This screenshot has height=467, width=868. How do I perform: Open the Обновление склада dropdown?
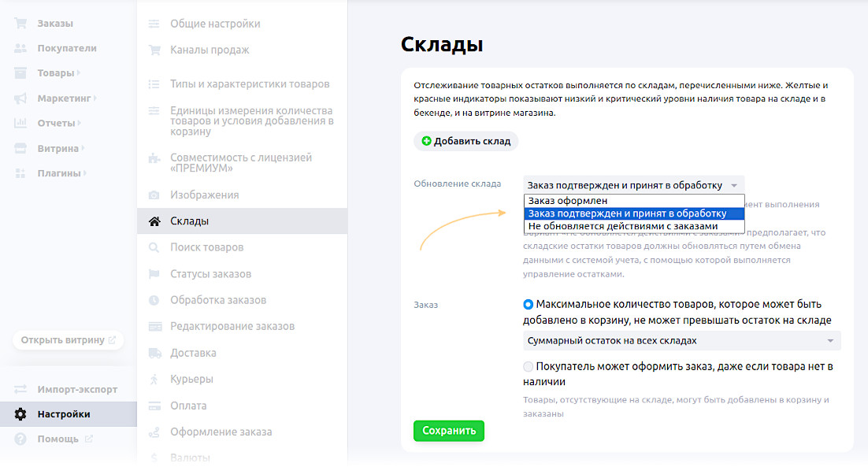[633, 185]
